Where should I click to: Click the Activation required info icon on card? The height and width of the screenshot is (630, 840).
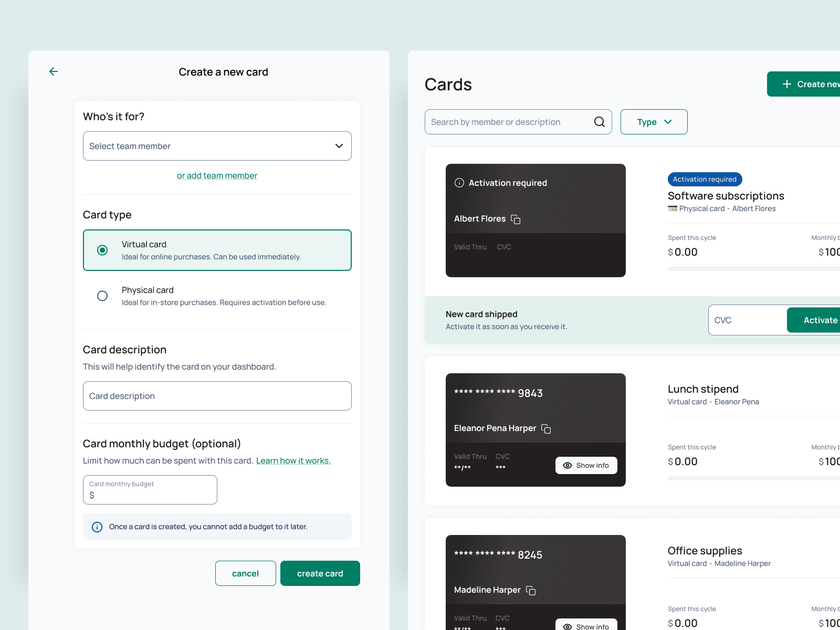pyautogui.click(x=459, y=183)
